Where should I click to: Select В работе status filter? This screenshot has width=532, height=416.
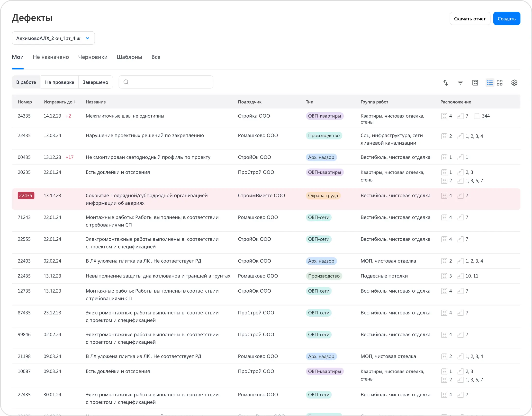click(26, 82)
